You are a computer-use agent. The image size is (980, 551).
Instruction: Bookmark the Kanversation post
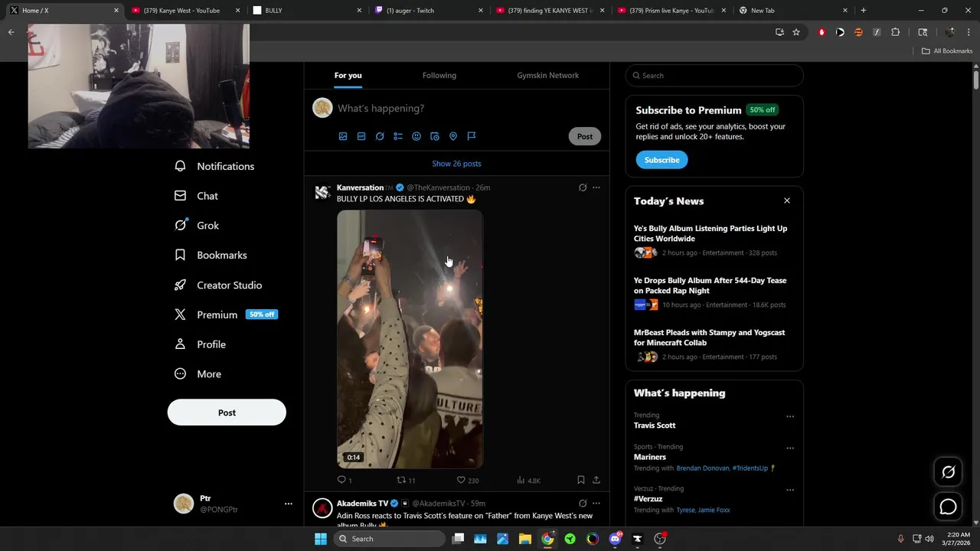(581, 480)
